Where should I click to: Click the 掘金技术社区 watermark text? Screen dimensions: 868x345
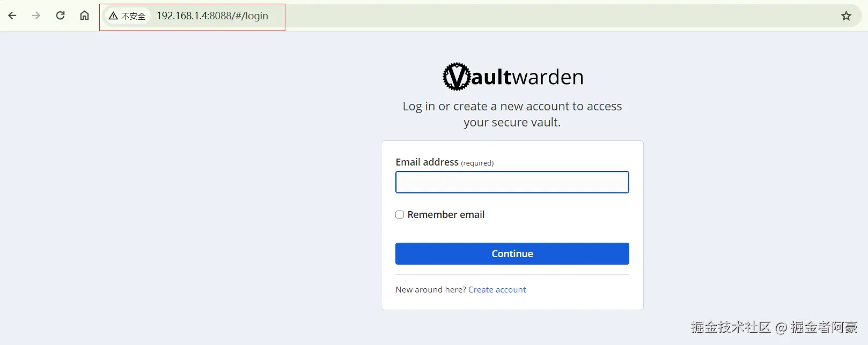[731, 327]
